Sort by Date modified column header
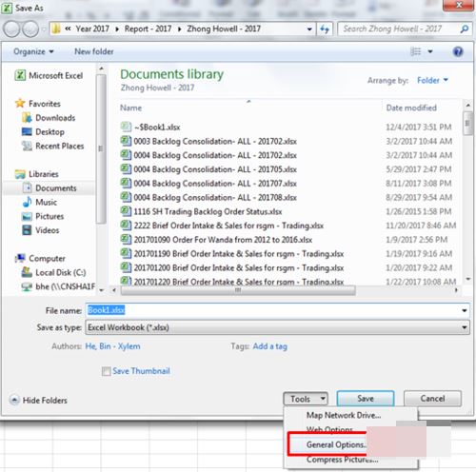 coord(411,108)
